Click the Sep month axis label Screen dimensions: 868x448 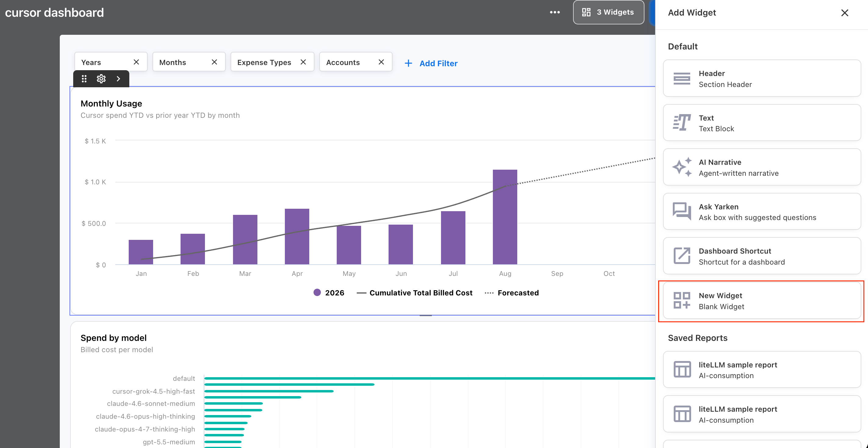[557, 273]
